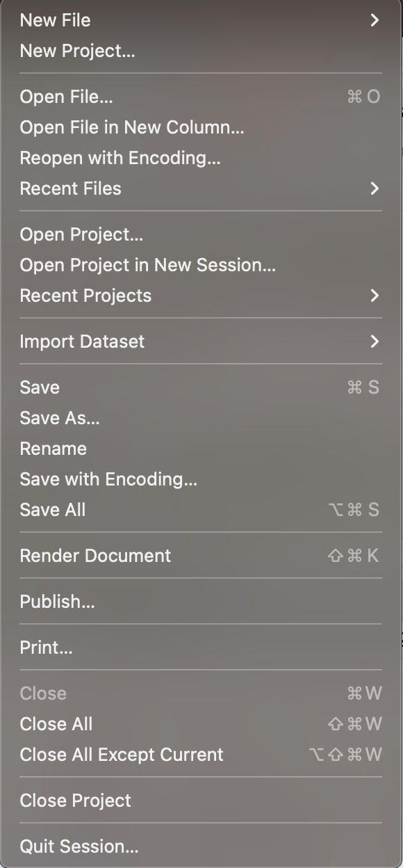Run Render Document command

pos(201,556)
